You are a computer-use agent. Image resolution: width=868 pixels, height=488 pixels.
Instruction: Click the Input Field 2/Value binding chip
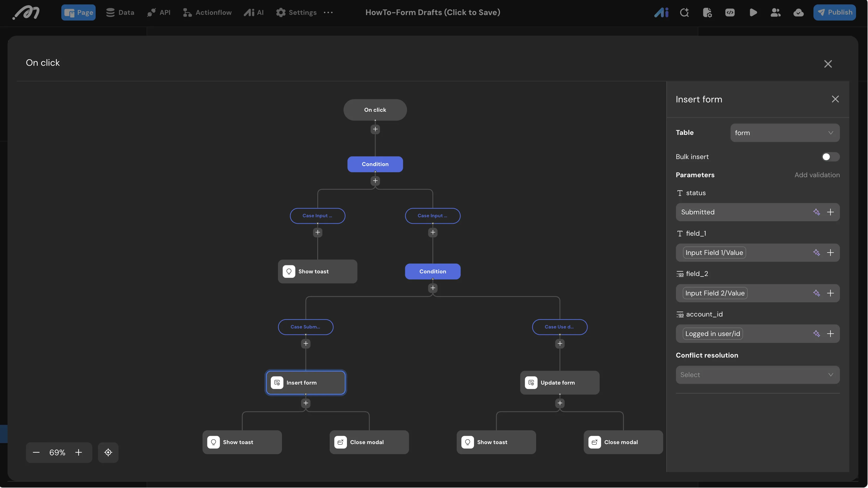[x=715, y=293]
